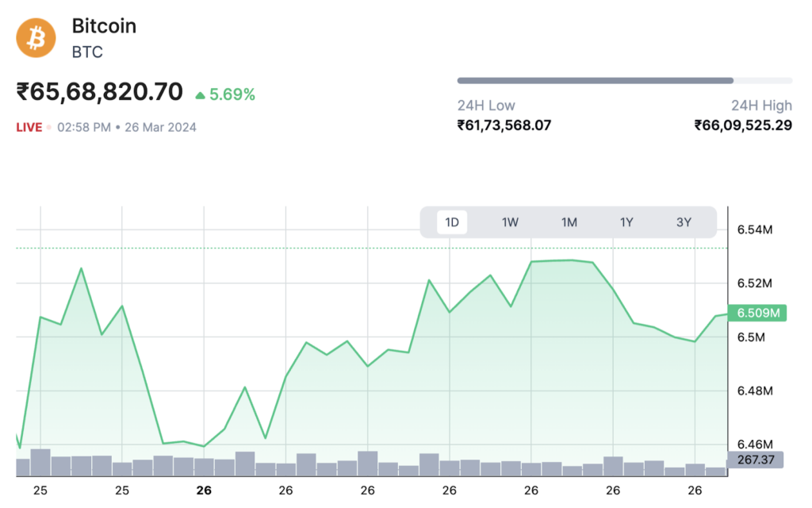This screenshot has width=812, height=508.
Task: Select the BTC ticker symbol
Action: [x=86, y=52]
